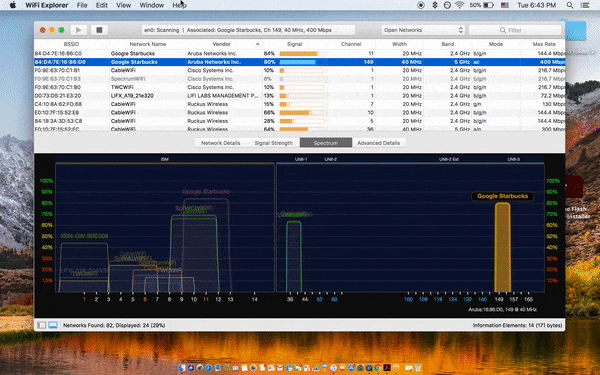Select BSSID F0:9E:63:70:C1:B1 CableWiFi row

click(x=299, y=70)
